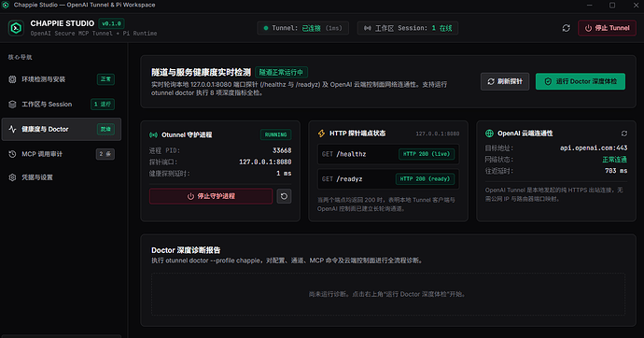
Task: Click the refresh icon beside 停止 Tunnel
Action: [x=566, y=28]
